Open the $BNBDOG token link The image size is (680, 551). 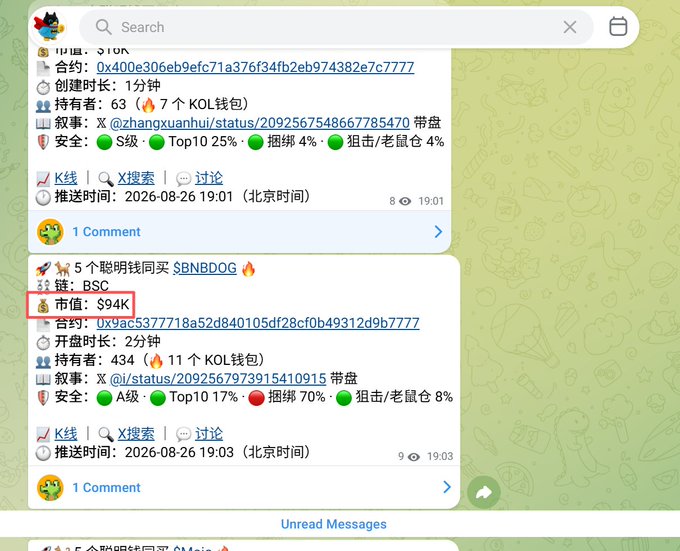coord(205,268)
